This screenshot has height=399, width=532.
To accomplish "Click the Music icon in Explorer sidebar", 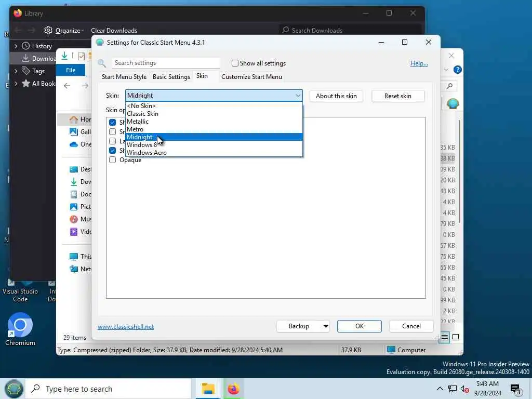I will pyautogui.click(x=74, y=219).
